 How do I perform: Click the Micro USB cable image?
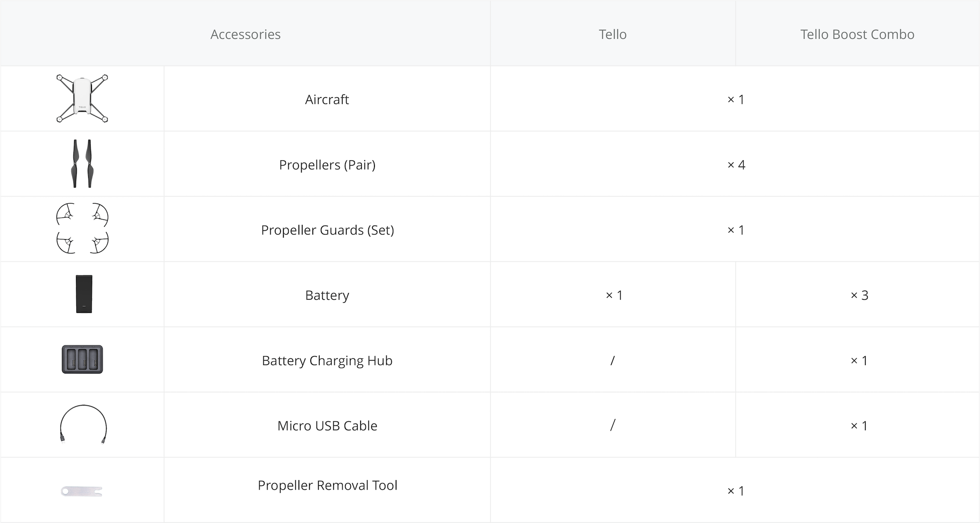pyautogui.click(x=83, y=424)
